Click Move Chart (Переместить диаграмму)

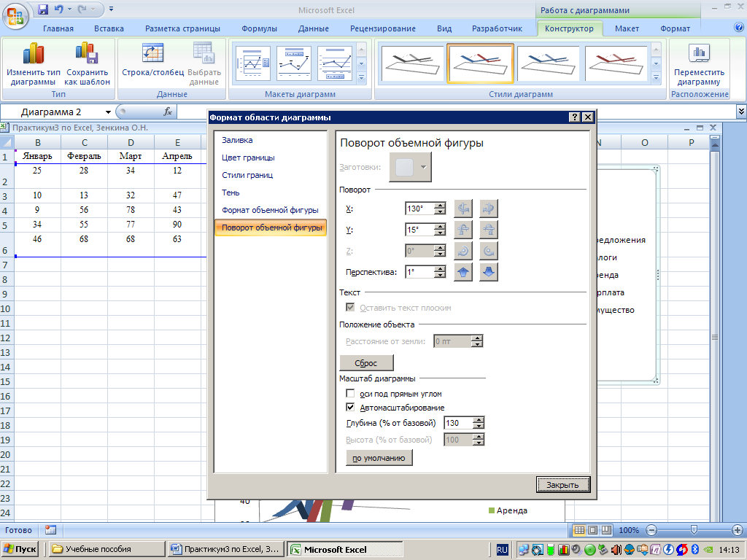(x=699, y=63)
